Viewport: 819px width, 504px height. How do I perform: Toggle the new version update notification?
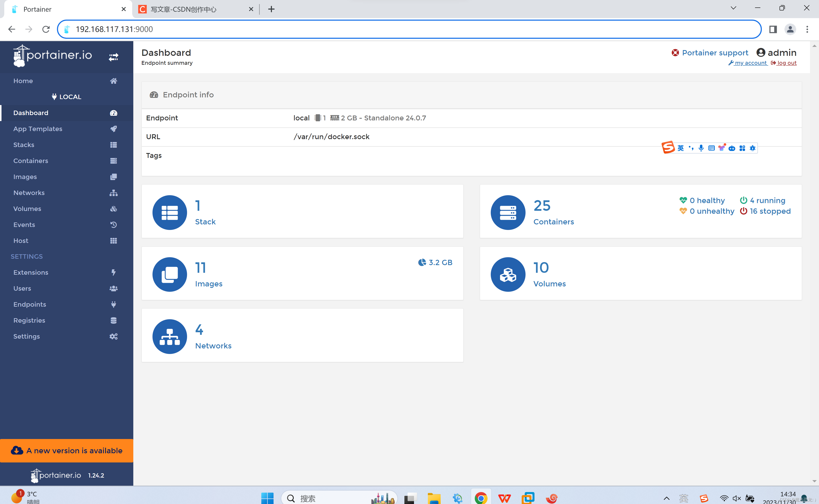[66, 451]
